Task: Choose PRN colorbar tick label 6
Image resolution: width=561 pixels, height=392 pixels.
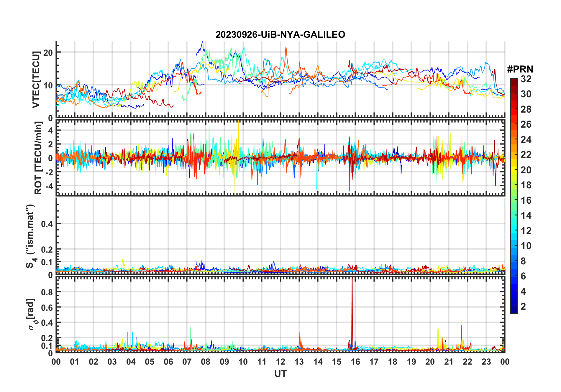Action: click(523, 276)
